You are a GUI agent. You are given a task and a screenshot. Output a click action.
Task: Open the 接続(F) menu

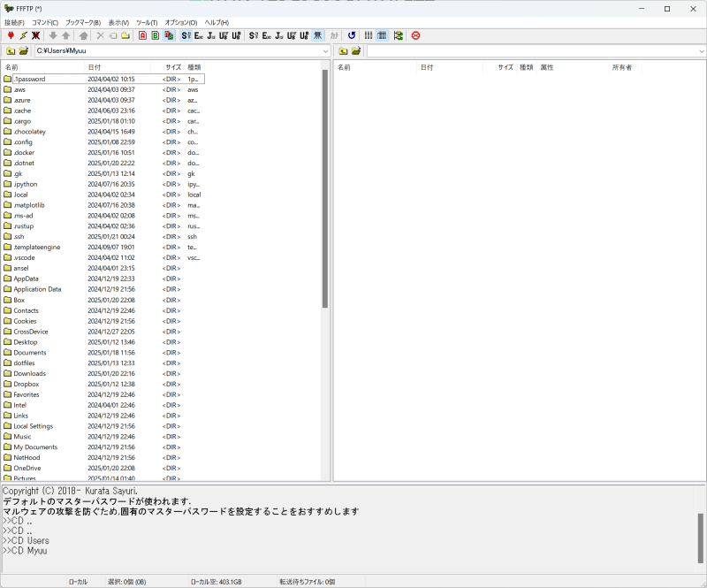click(x=15, y=22)
